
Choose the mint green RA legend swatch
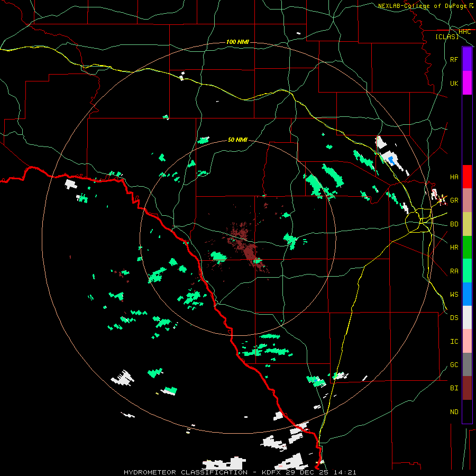(x=467, y=271)
